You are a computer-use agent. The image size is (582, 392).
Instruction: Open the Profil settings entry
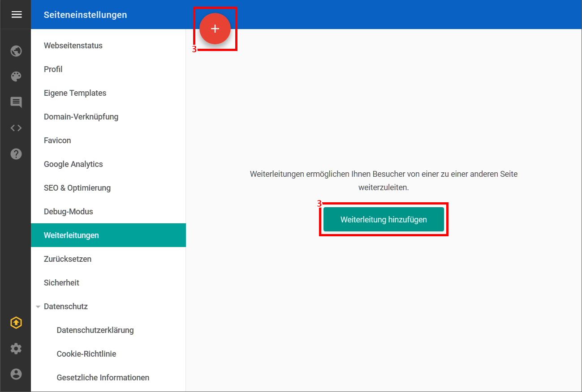(53, 69)
